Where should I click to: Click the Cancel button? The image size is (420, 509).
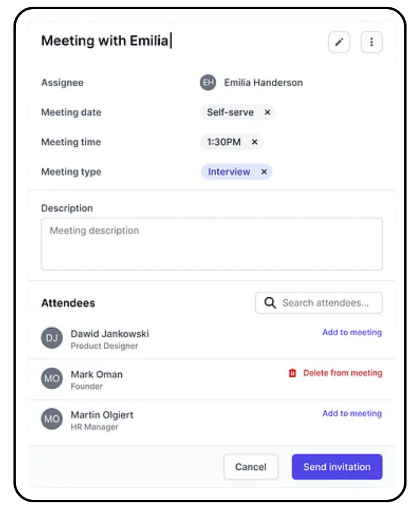tap(250, 467)
